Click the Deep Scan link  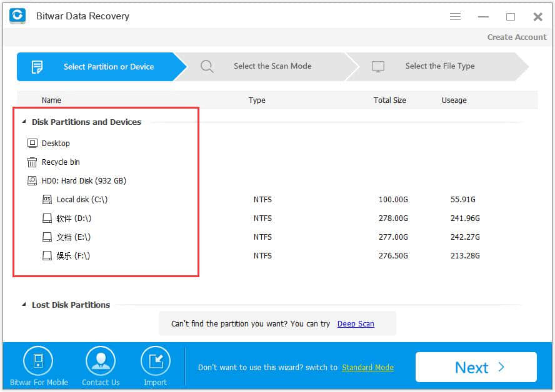[x=356, y=324]
